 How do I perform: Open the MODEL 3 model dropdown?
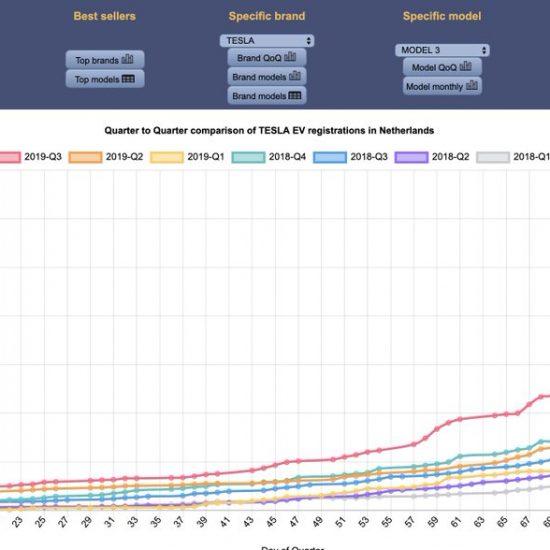tap(442, 50)
